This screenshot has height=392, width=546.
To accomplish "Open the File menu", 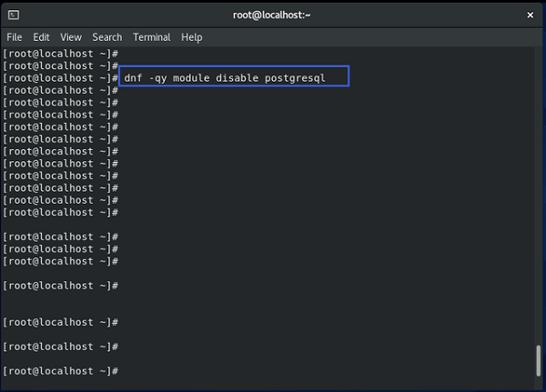I will 15,37.
